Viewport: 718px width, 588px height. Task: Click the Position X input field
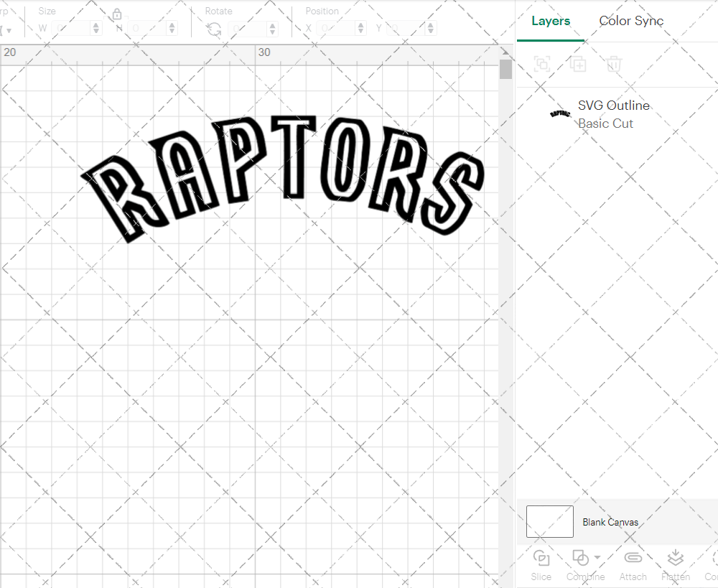(x=336, y=29)
